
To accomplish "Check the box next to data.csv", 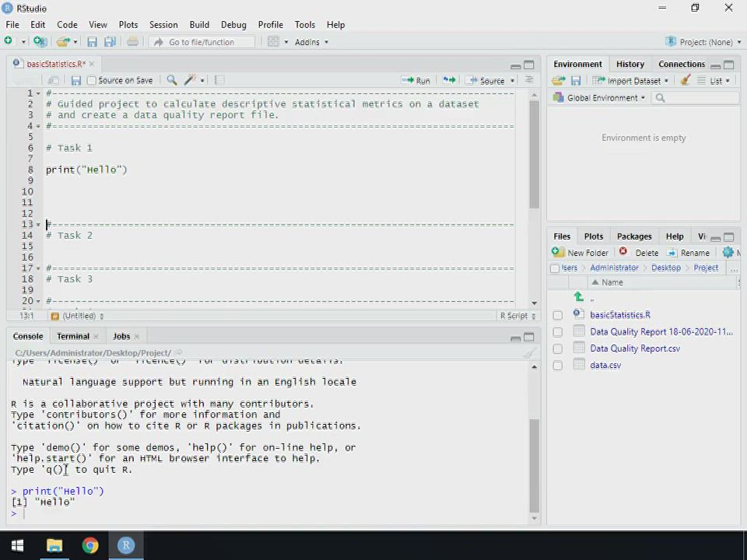I will pos(557,366).
